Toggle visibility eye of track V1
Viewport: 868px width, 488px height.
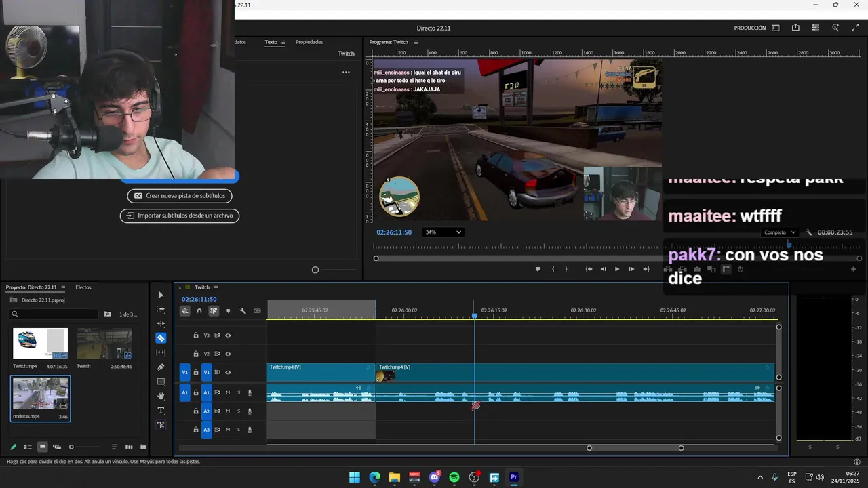coord(228,372)
